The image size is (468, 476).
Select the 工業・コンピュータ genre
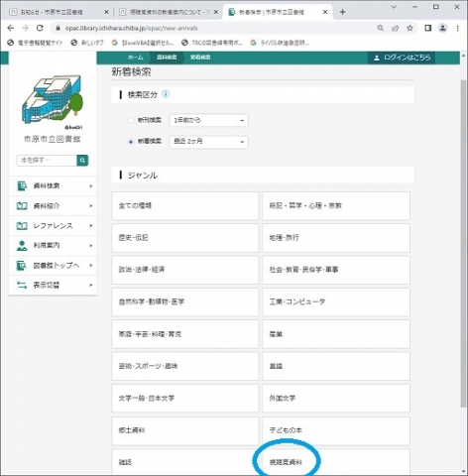pyautogui.click(x=336, y=302)
